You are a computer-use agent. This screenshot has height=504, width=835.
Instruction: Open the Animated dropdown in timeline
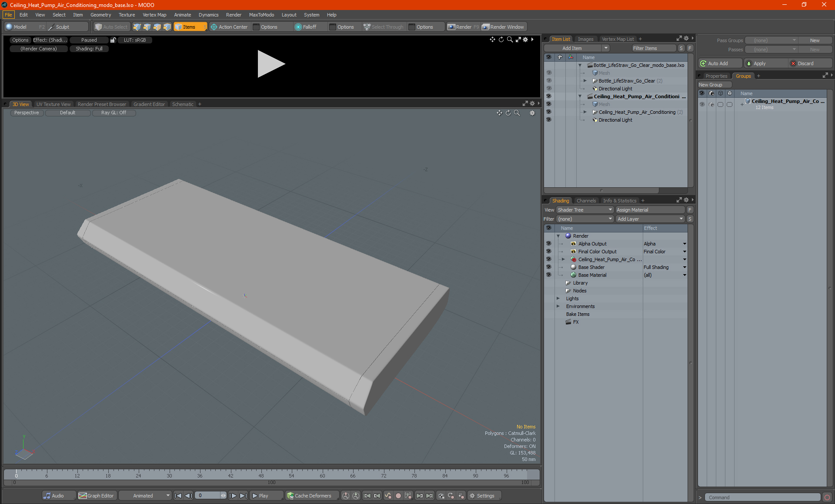point(145,496)
